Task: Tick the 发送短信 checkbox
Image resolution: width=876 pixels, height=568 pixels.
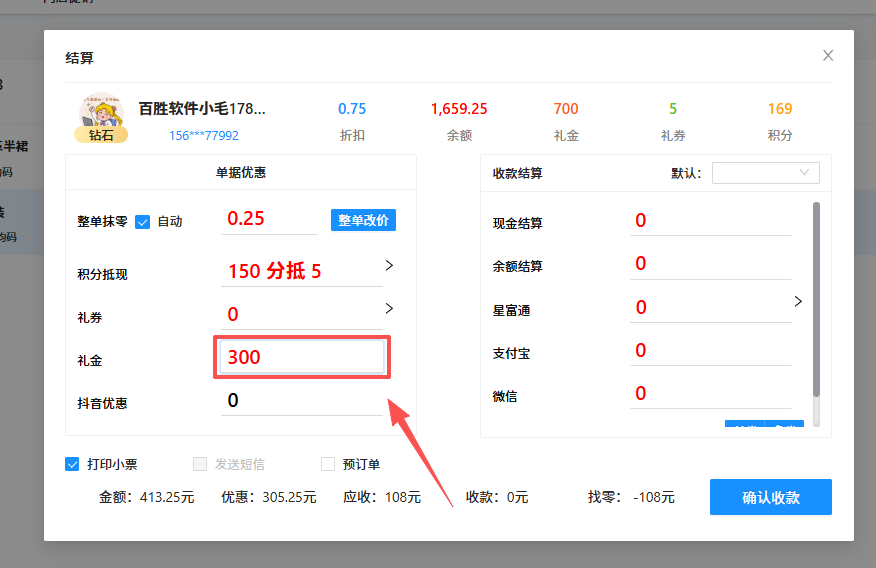Action: pyautogui.click(x=200, y=464)
